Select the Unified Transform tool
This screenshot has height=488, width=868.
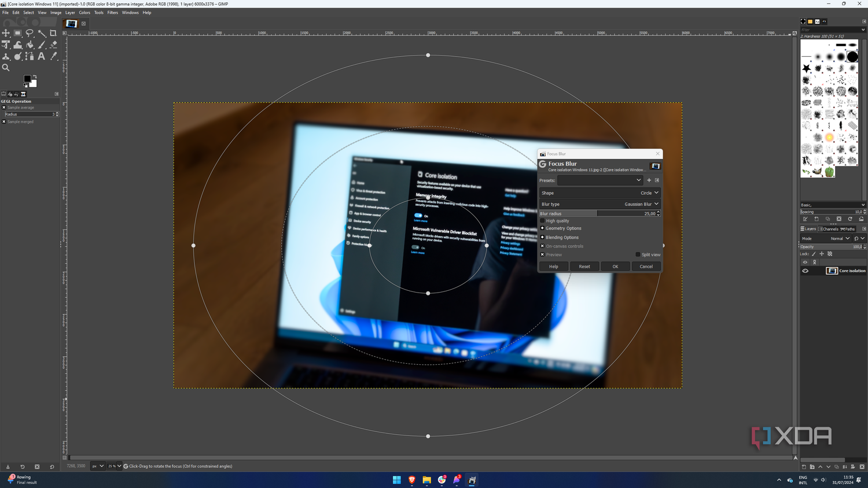(6, 45)
